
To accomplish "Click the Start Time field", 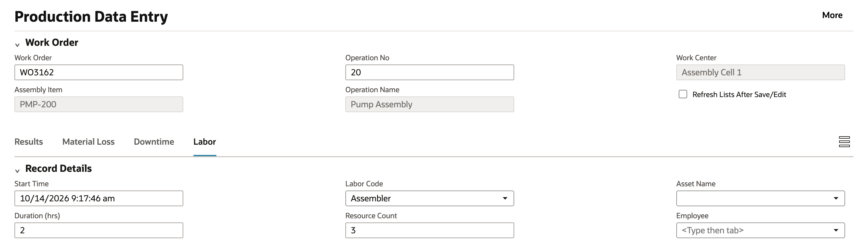I will tap(99, 198).
